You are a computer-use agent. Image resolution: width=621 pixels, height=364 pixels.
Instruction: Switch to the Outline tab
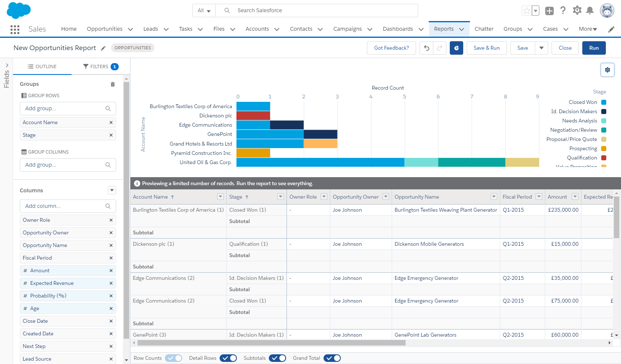click(x=42, y=66)
